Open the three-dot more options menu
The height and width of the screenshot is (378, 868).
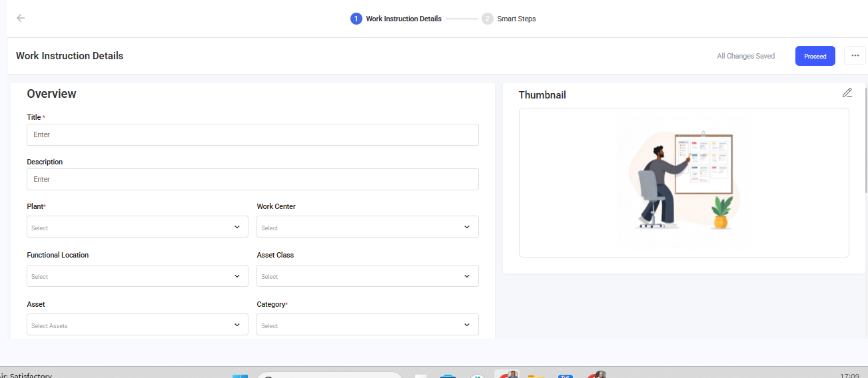(x=855, y=56)
